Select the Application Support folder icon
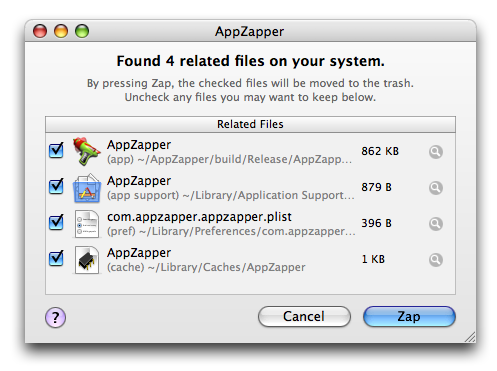Viewport: 497px width, 371px height. (86, 188)
